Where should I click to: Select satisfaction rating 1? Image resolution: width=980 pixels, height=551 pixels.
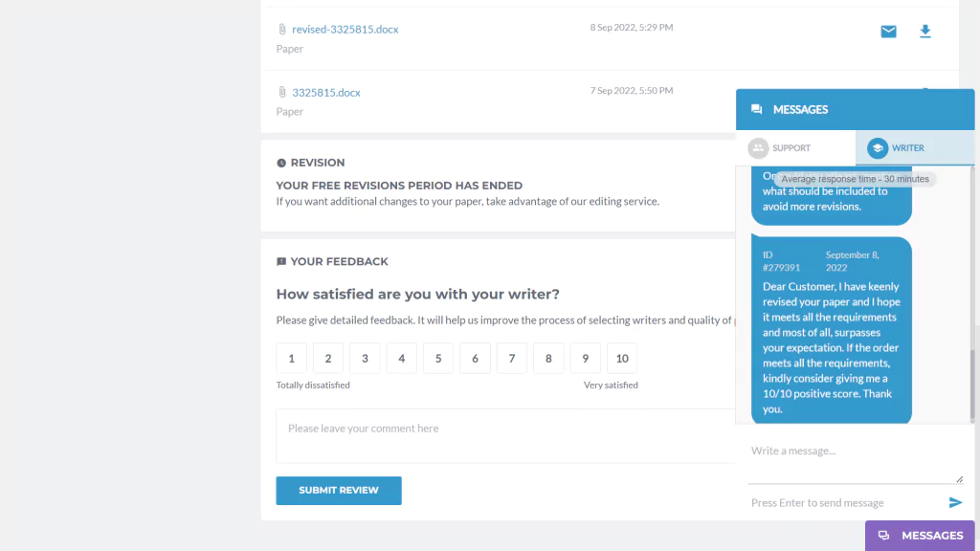pos(291,359)
